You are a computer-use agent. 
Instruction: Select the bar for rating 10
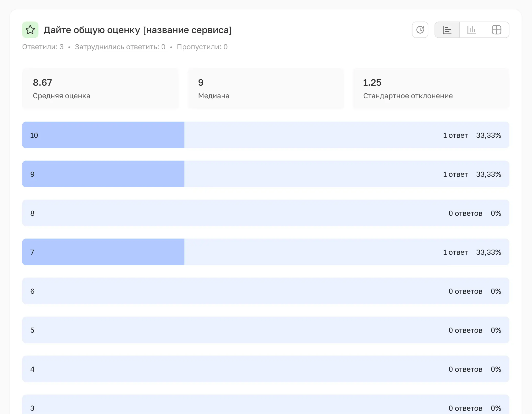(265, 135)
